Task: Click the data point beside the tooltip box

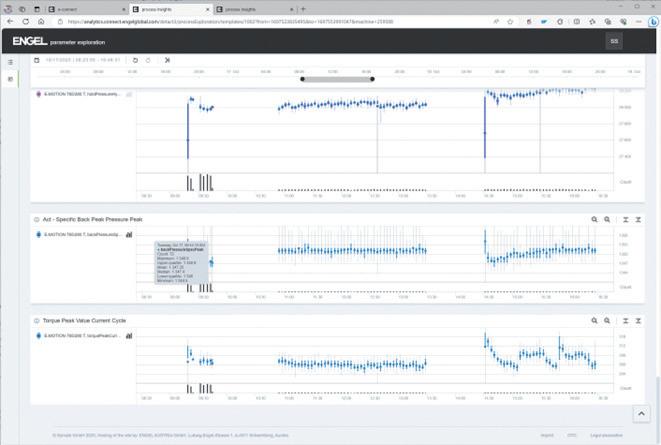Action: tap(212, 263)
